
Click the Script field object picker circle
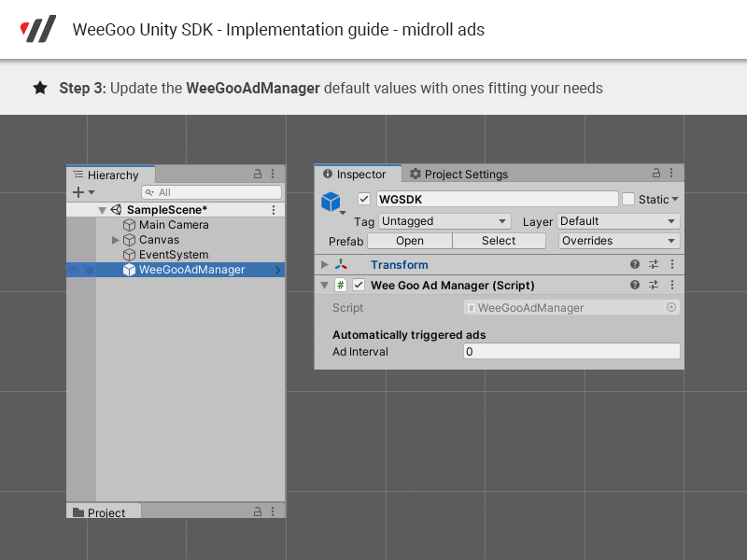pos(670,308)
